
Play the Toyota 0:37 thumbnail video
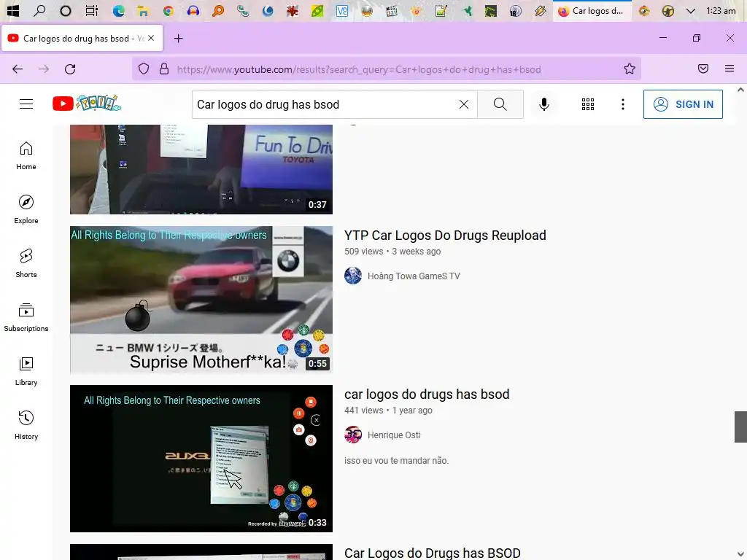201,169
